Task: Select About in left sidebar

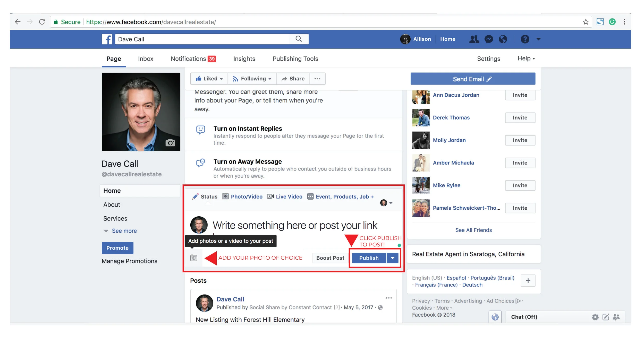Action: click(x=112, y=205)
